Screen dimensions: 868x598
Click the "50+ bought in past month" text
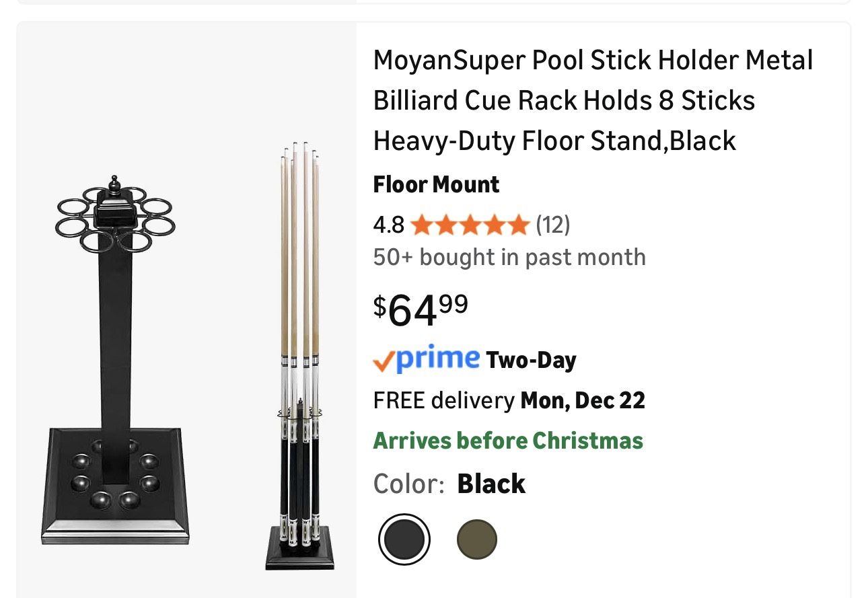[509, 257]
